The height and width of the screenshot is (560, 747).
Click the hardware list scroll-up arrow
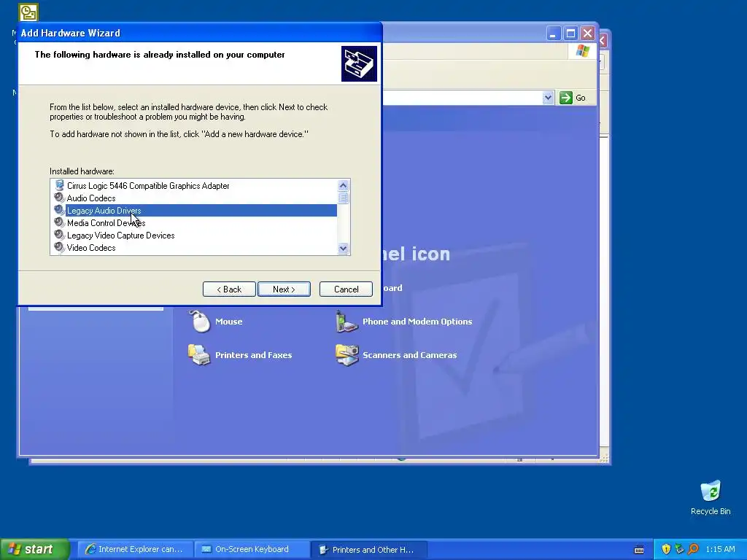[x=343, y=185]
